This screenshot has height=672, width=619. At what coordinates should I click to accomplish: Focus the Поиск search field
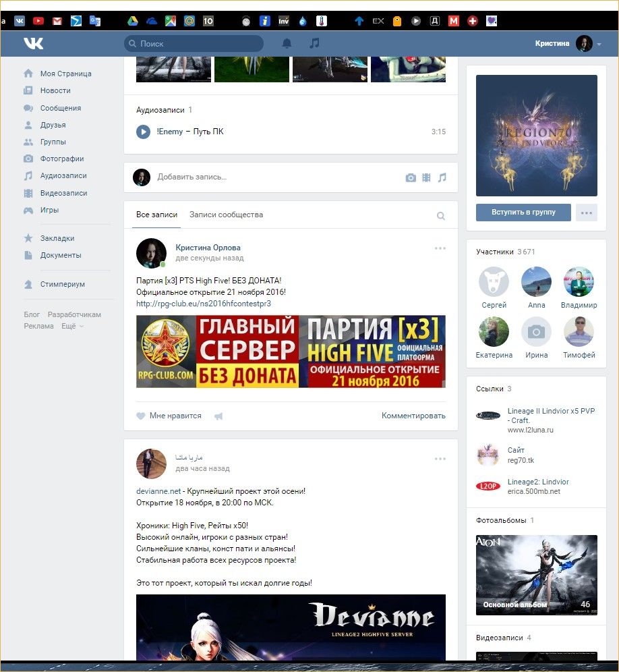pos(194,44)
